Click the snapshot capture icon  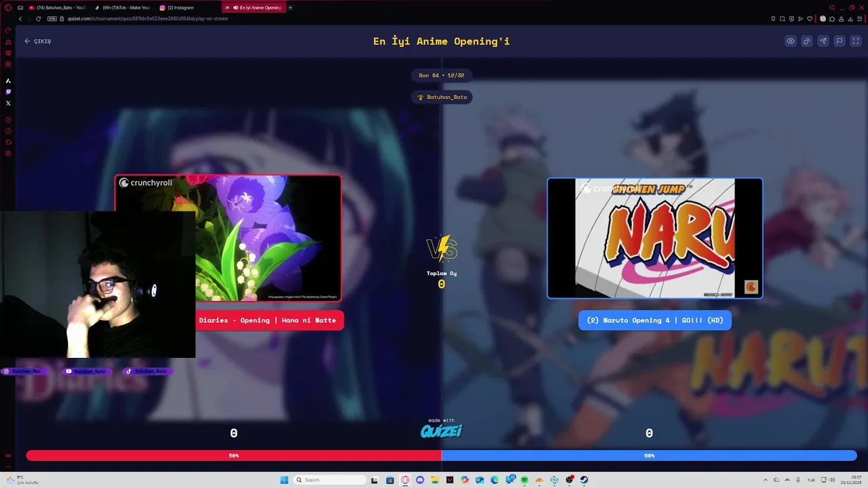pyautogui.click(x=782, y=19)
